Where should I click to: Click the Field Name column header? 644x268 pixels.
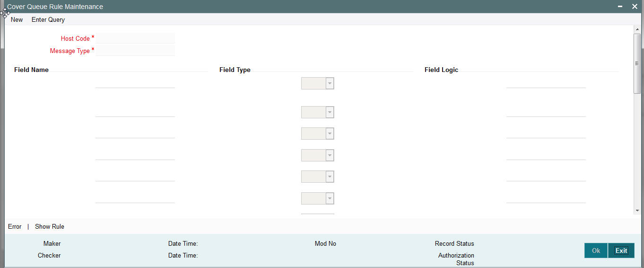click(31, 70)
